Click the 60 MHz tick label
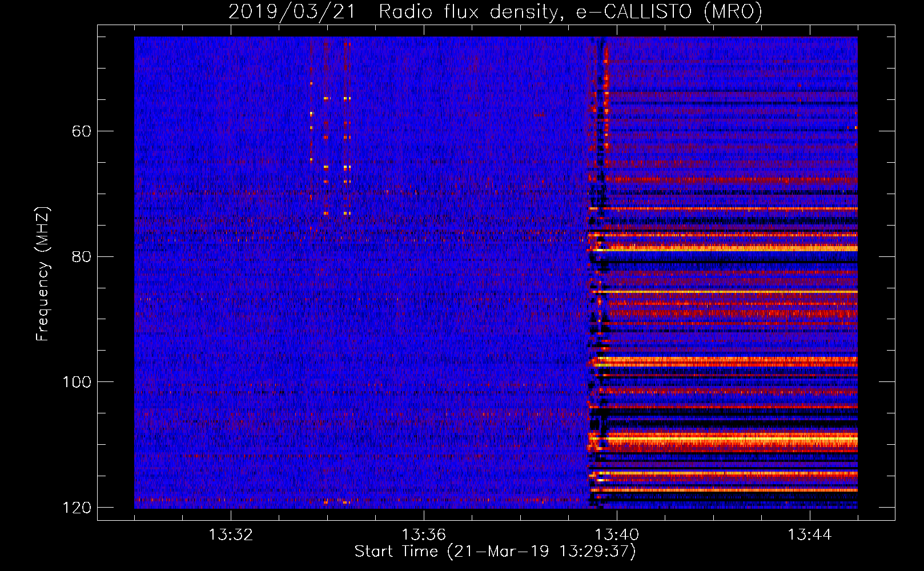 point(82,131)
